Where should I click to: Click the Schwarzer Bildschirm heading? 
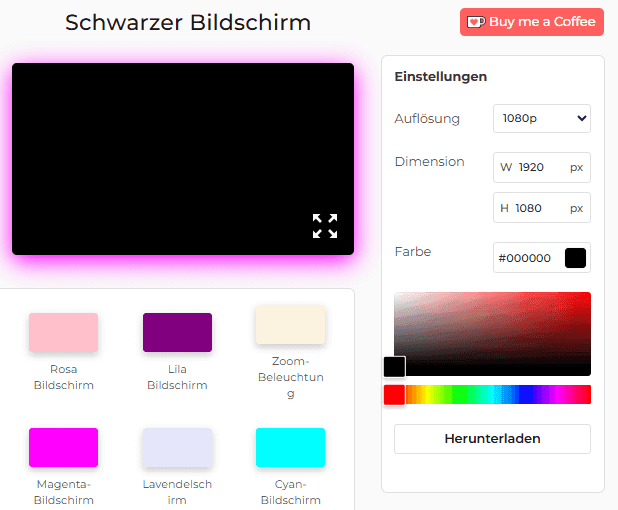(x=188, y=22)
